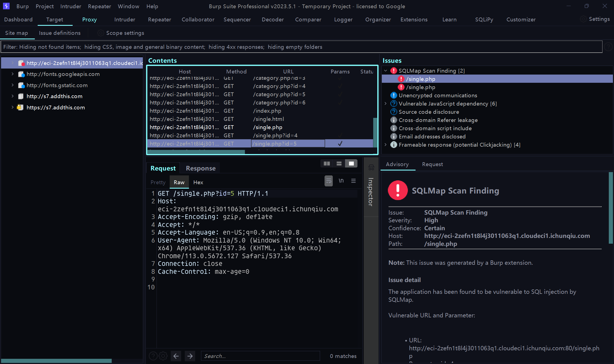This screenshot has width=614, height=364.
Task: Select the /single.php?id=4 contents row
Action: 260,135
